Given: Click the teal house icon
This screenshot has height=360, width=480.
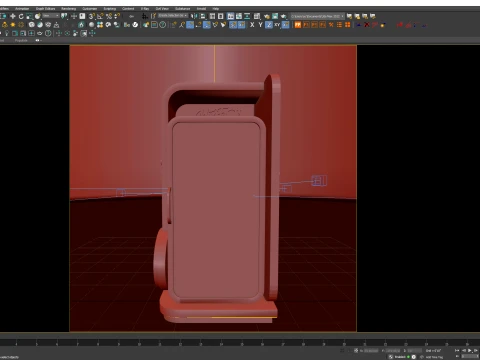Looking at the screenshot, I should (x=81, y=25).
